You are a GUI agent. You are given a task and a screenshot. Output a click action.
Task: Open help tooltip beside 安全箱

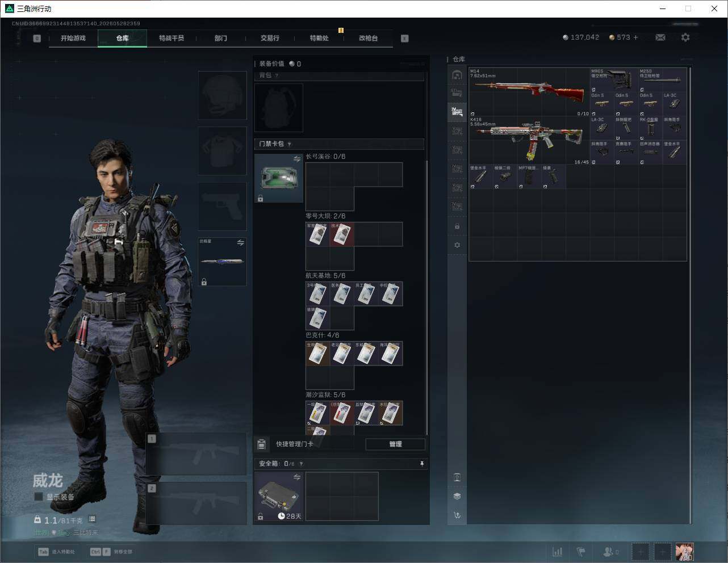[x=301, y=464]
